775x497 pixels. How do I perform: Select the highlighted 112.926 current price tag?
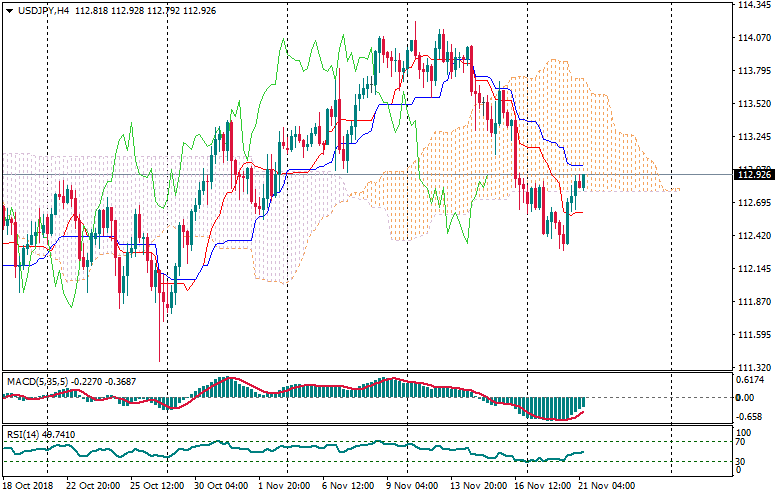coord(752,175)
